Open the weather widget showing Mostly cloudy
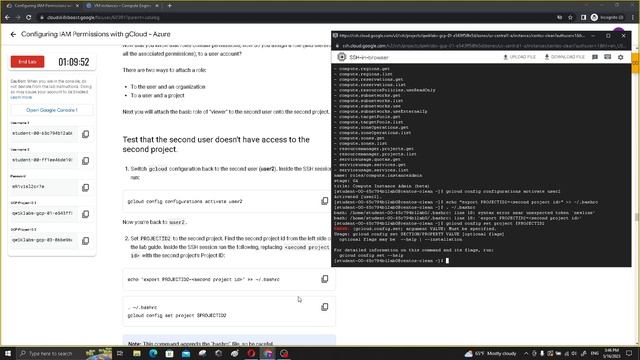The image size is (640, 360). 490,353
